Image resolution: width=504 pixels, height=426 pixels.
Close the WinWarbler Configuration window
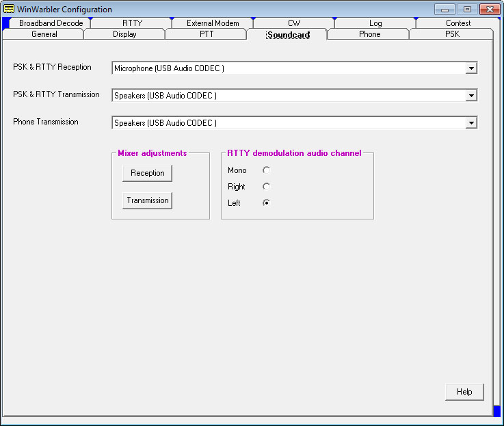[x=490, y=10]
